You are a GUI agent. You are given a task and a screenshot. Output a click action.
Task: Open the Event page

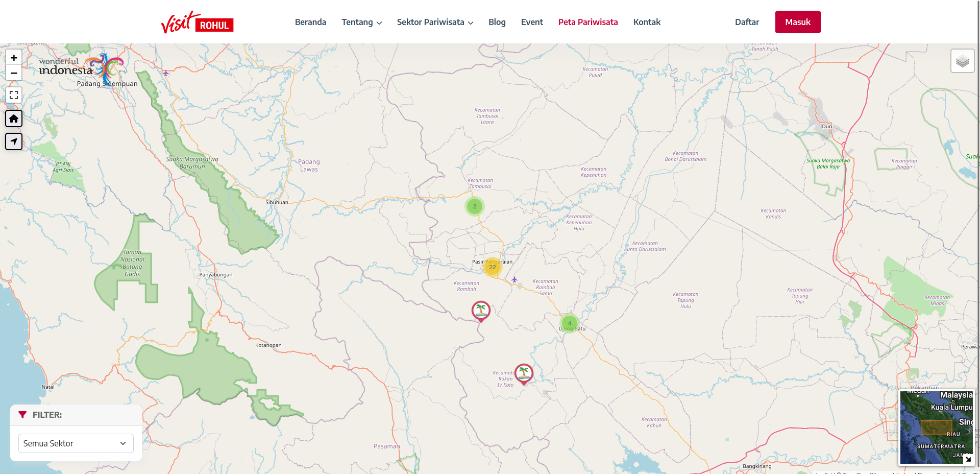click(532, 22)
